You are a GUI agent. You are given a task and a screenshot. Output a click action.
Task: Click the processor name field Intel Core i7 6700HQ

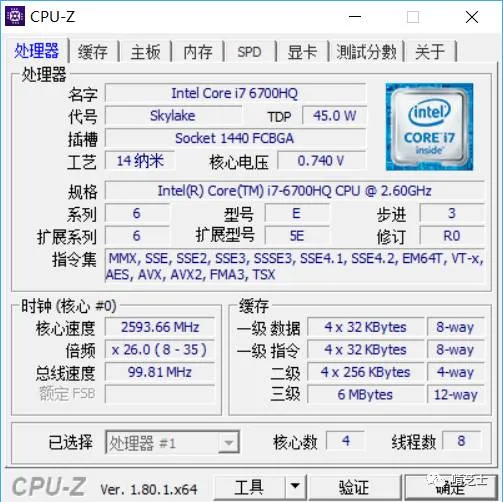[x=235, y=93]
